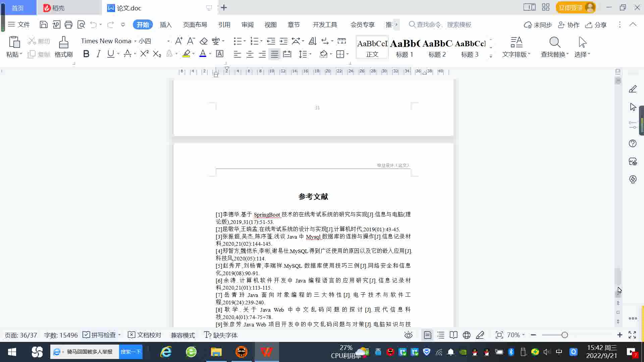This screenshot has height=362, width=644.
Task: Open the 70% zoom level dropdown
Action: [x=516, y=335]
